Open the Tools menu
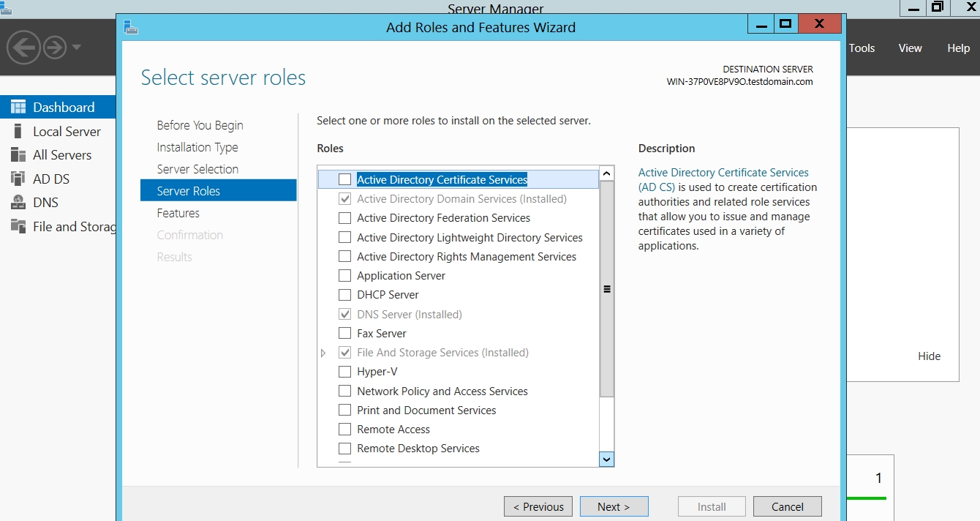This screenshot has width=980, height=521. (862, 48)
